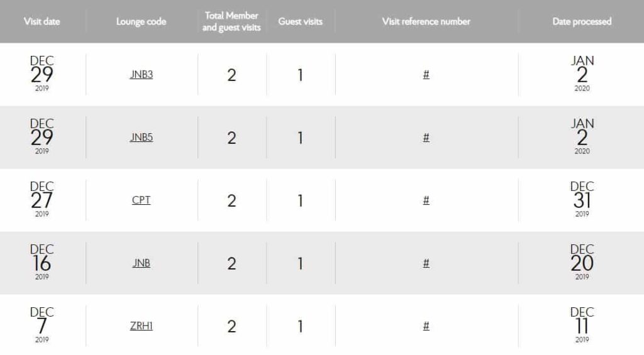This screenshot has height=355, width=644.
Task: Select the # reference link for Dec 16 visit
Action: tap(426, 263)
